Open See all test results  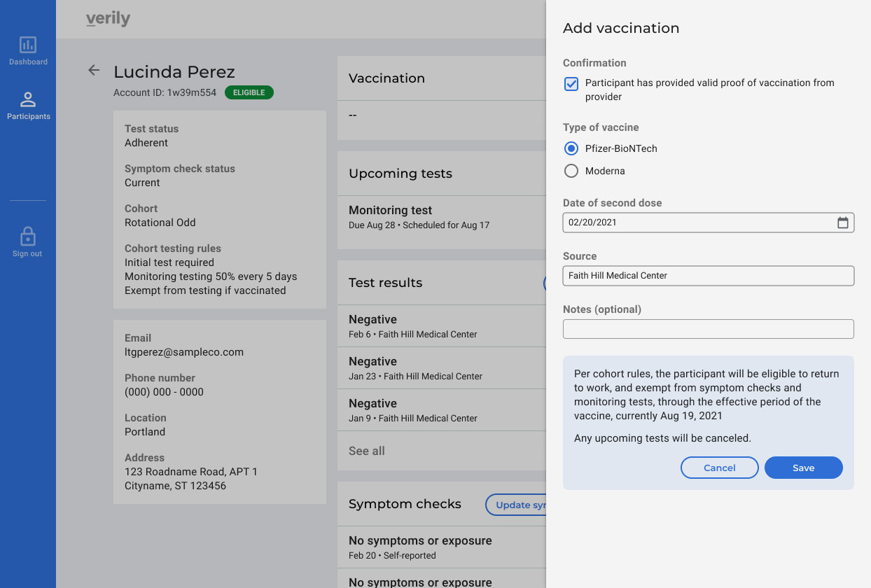tap(367, 451)
